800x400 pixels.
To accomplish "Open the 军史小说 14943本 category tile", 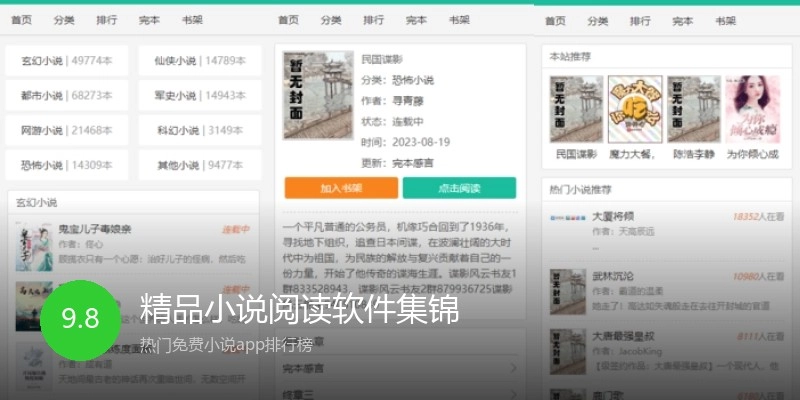I will [x=200, y=95].
